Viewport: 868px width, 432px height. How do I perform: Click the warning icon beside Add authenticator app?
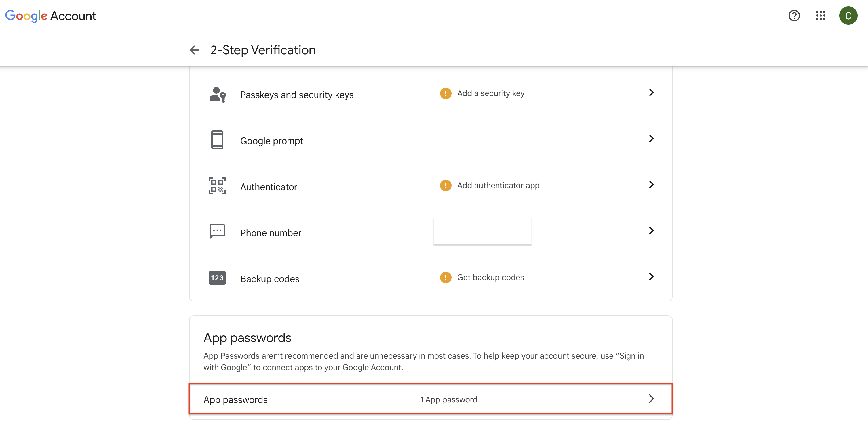pos(446,185)
